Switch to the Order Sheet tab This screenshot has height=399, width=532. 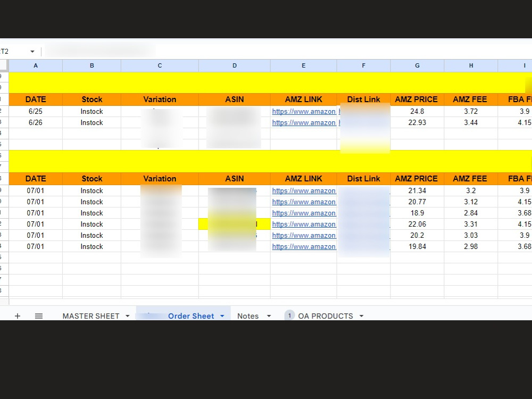coord(191,316)
